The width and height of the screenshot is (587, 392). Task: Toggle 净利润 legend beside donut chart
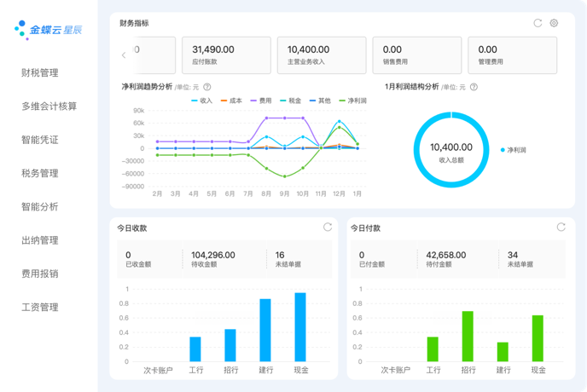pos(515,150)
